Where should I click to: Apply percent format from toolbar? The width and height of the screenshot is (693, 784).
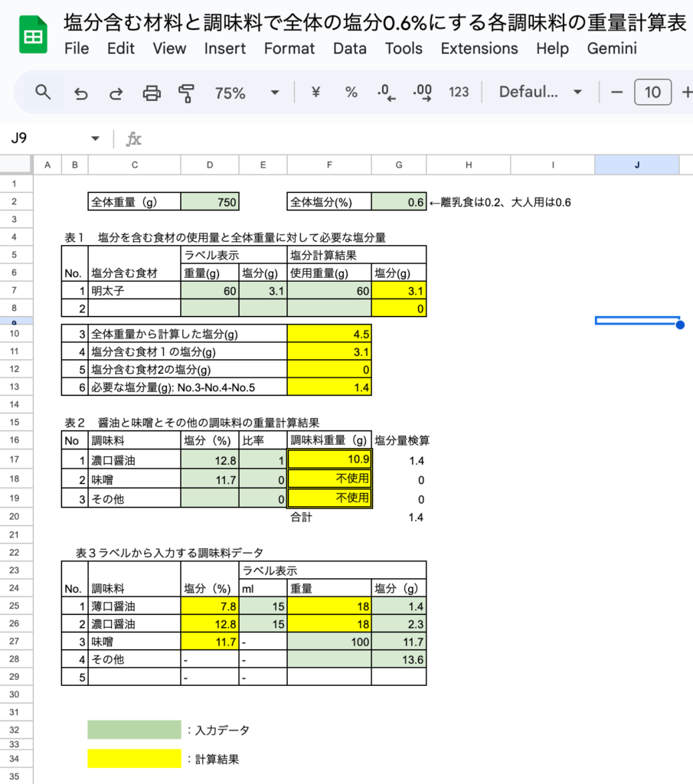[x=351, y=93]
